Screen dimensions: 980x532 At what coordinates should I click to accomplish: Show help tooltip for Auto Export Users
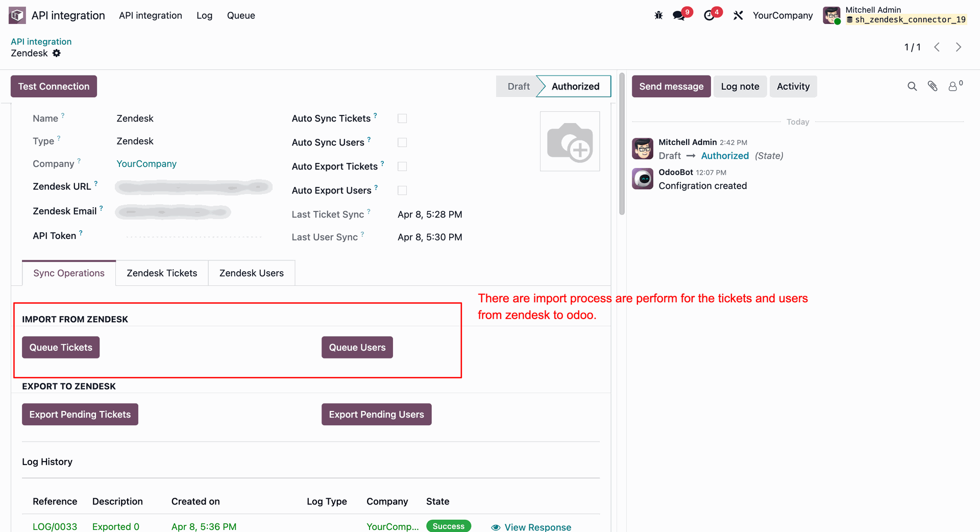point(376,187)
